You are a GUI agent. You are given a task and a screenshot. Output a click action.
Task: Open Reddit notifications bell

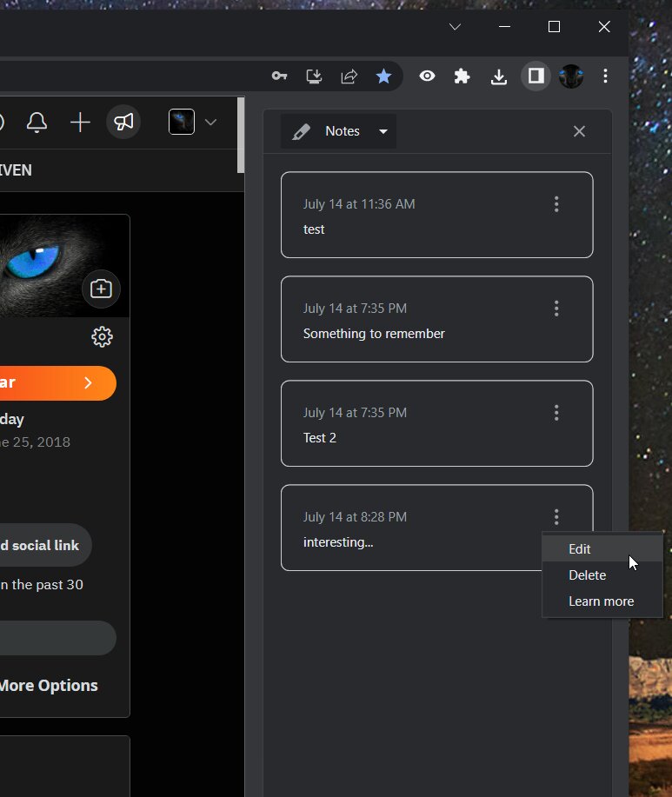tap(37, 123)
